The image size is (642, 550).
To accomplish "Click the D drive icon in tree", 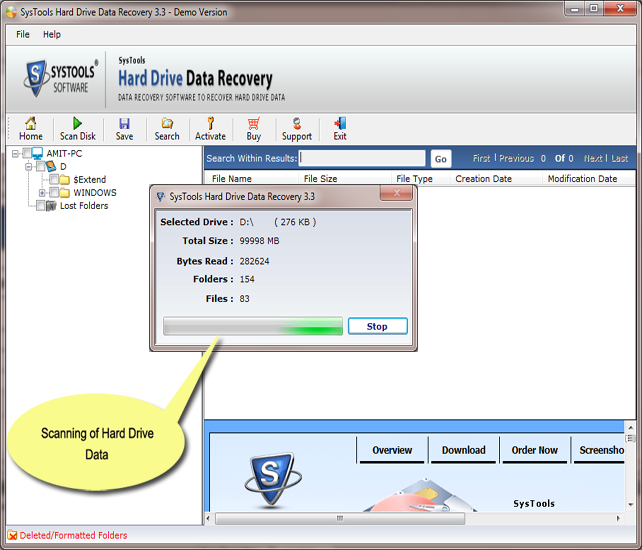I will (x=51, y=166).
